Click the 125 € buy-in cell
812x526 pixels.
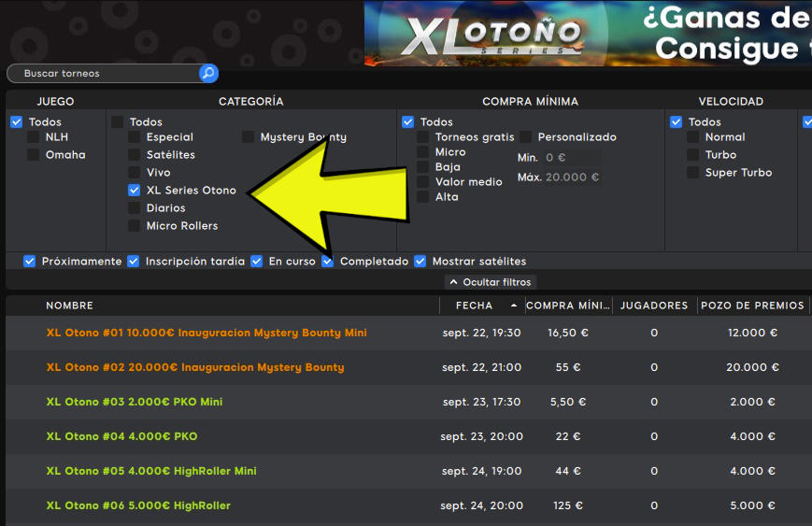(x=568, y=505)
